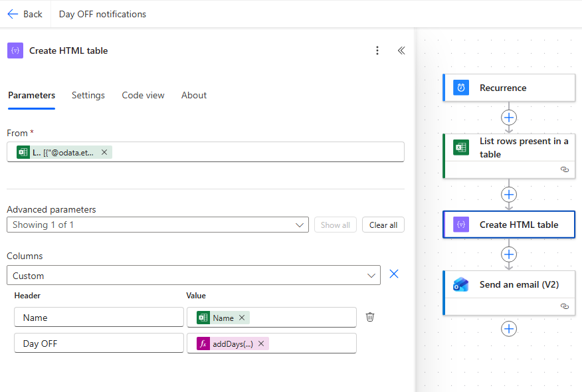Click the addDays(...) expression token
Screen dimensions: 582x392
click(x=233, y=343)
